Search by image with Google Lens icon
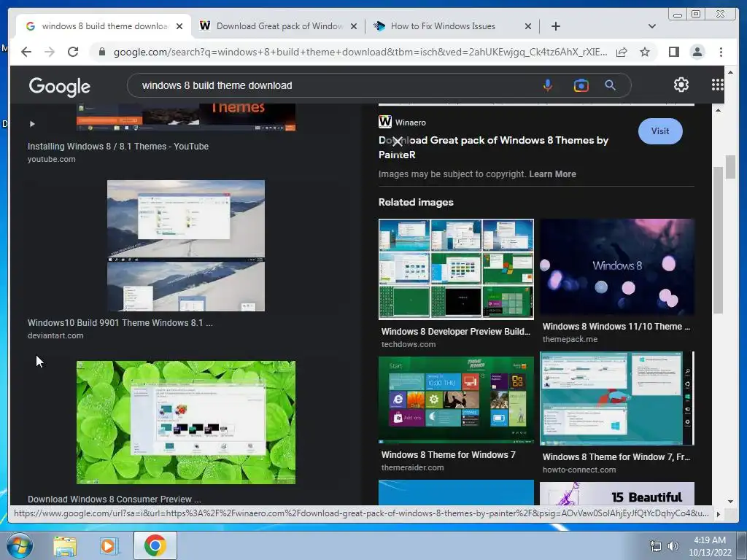Image resolution: width=747 pixels, height=560 pixels. (x=581, y=85)
